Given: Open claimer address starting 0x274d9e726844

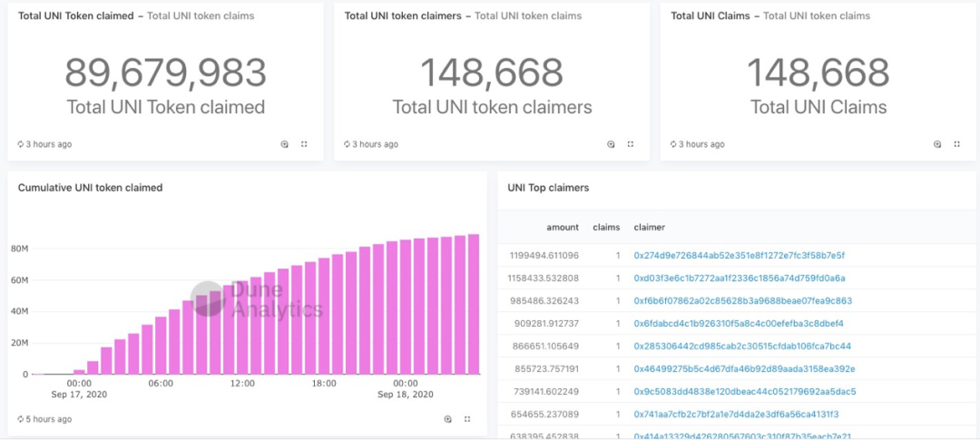Looking at the screenshot, I should click(x=739, y=255).
